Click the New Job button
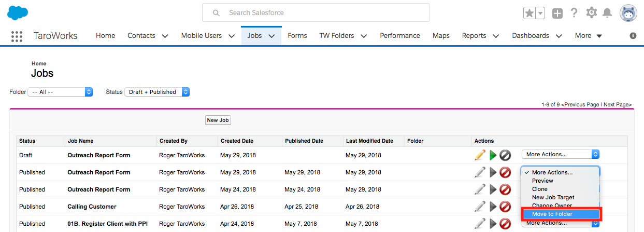Viewport: 644px width, 232px height. click(x=218, y=120)
